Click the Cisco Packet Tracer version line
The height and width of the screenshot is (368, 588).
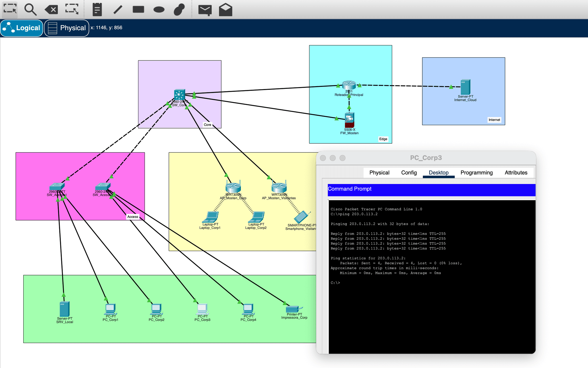pos(376,209)
